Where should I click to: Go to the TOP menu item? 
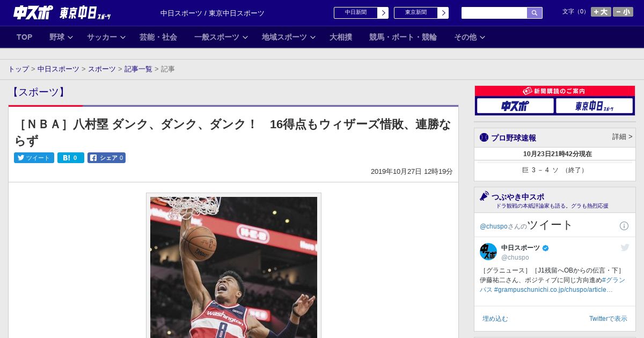[25, 37]
